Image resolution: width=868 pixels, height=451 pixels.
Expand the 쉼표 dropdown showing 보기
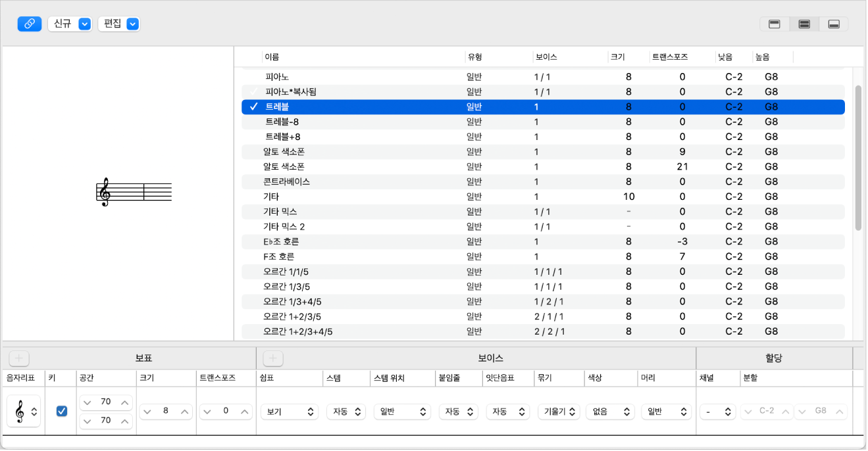(x=290, y=412)
